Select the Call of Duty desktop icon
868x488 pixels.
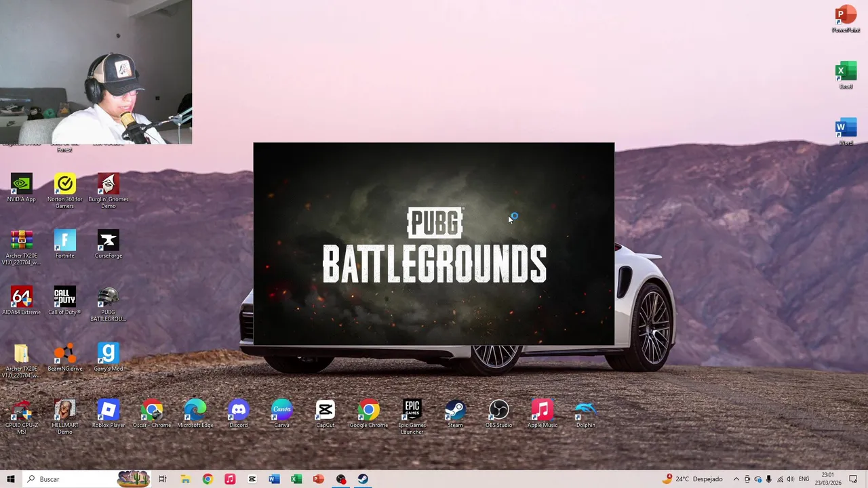(64, 302)
